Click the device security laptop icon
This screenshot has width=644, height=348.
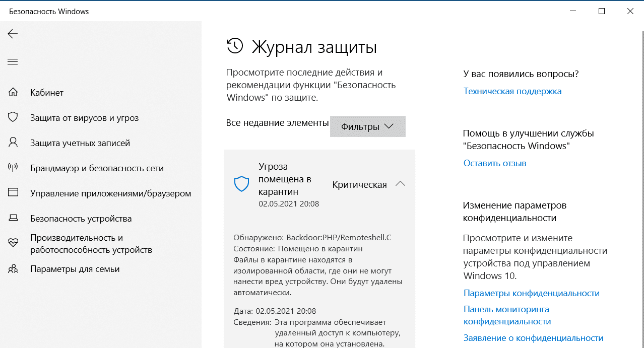point(13,219)
